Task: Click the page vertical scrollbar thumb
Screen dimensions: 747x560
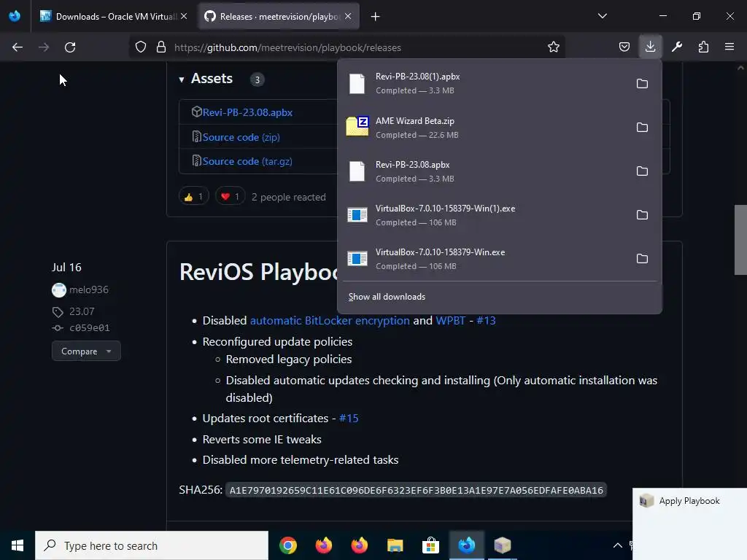Action: click(x=740, y=239)
